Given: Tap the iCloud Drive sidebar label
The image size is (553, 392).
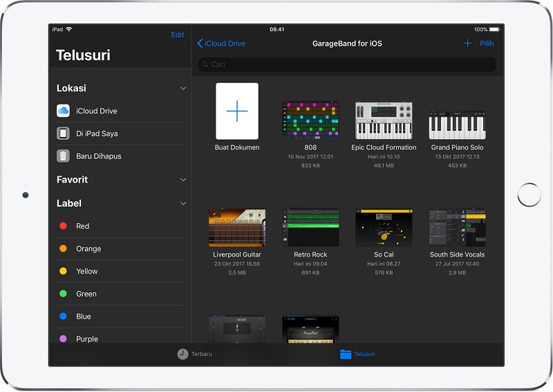Looking at the screenshot, I should [x=97, y=111].
